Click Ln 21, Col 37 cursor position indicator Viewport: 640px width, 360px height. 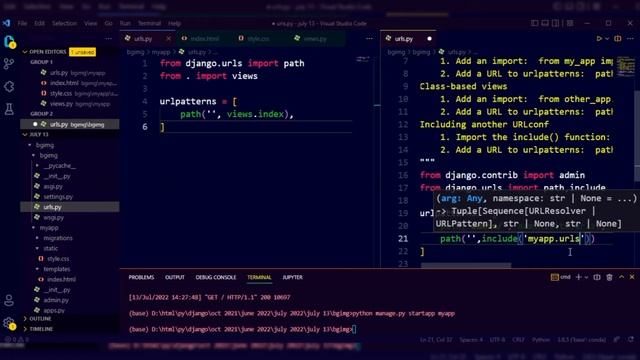click(436, 340)
